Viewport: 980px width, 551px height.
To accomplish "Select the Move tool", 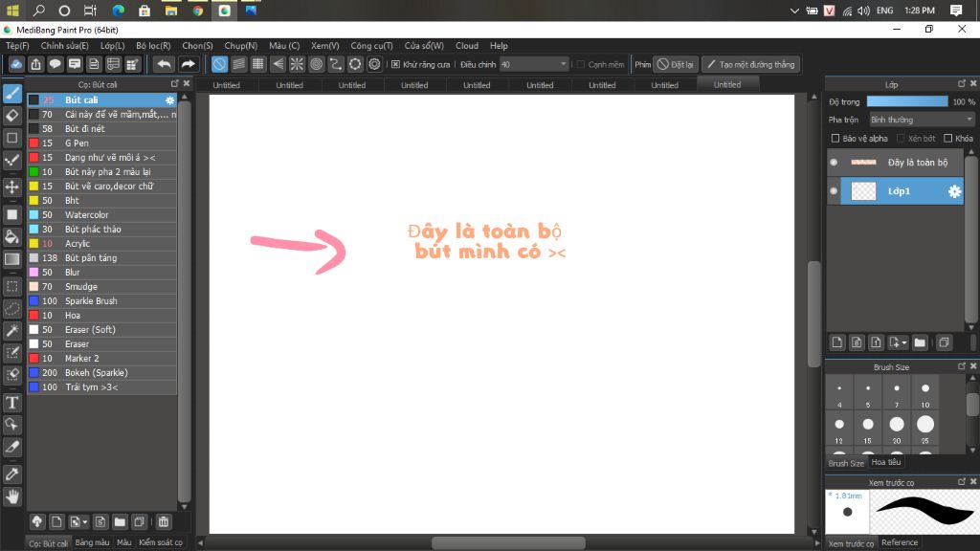I will 11,187.
